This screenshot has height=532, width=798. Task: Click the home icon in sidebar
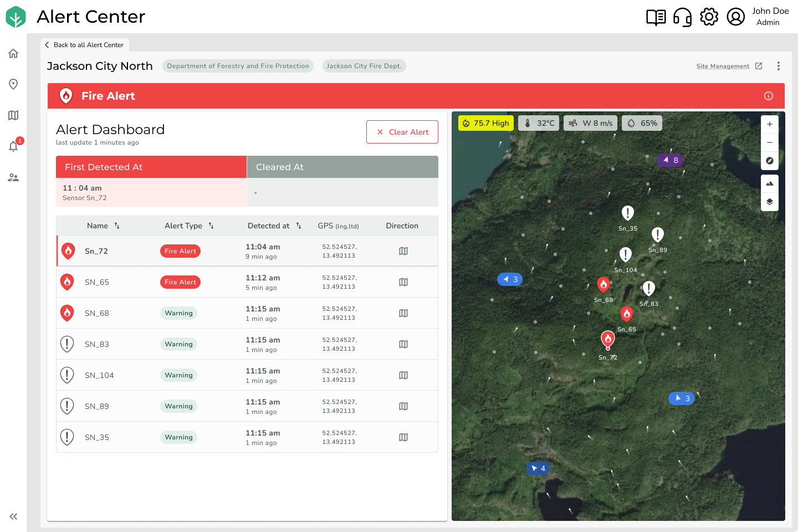13,53
